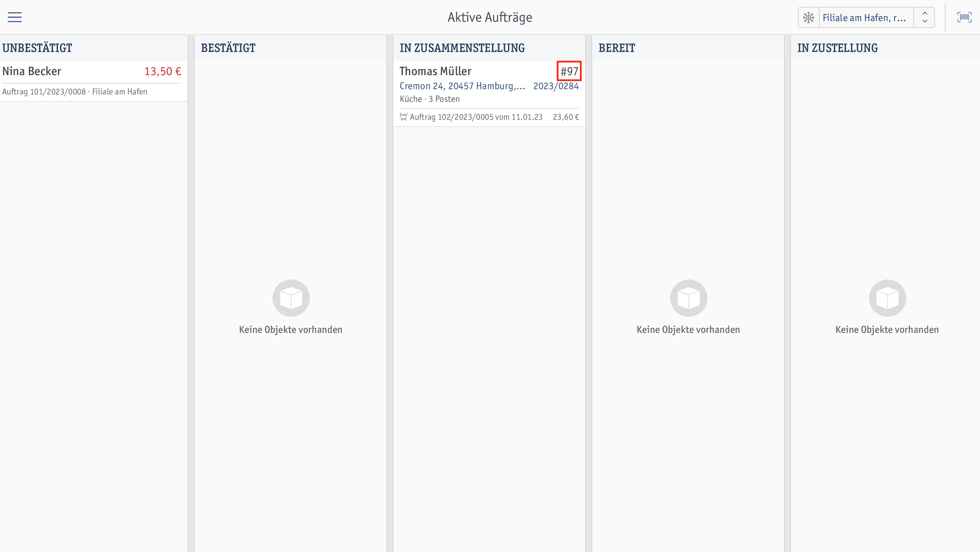Click the empty box icon under In Zustellung
The height and width of the screenshot is (552, 980).
887,298
